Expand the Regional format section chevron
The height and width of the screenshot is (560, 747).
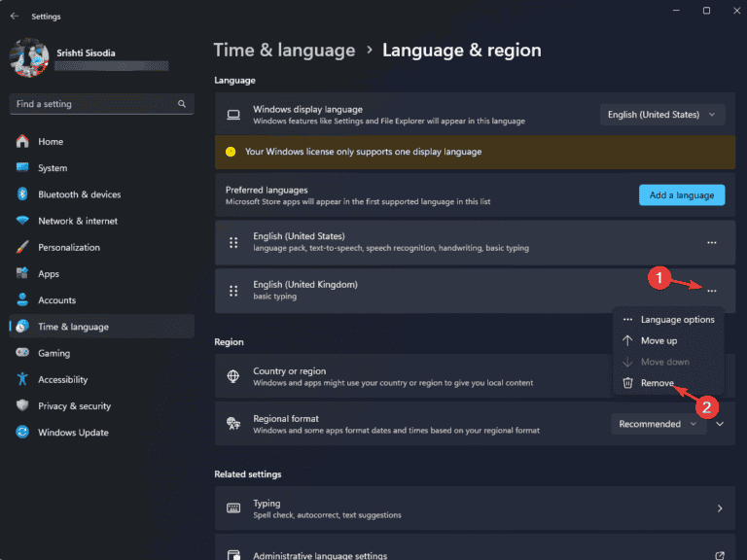(x=720, y=424)
